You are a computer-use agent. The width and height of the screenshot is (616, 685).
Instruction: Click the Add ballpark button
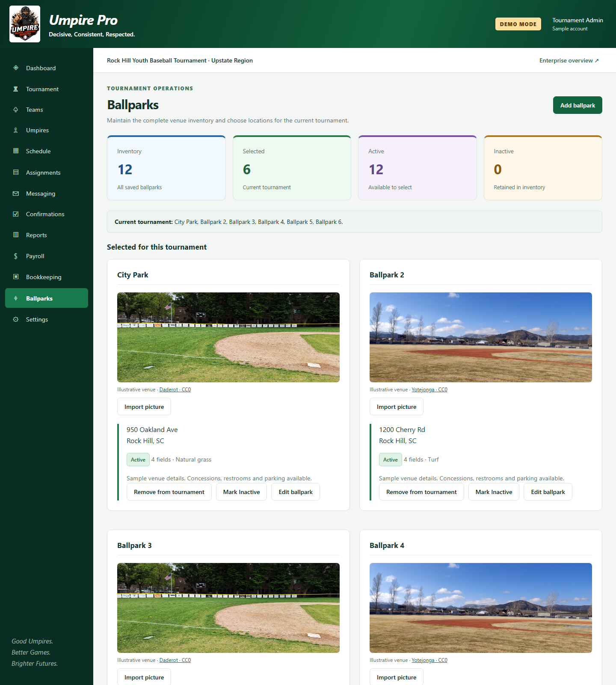577,105
